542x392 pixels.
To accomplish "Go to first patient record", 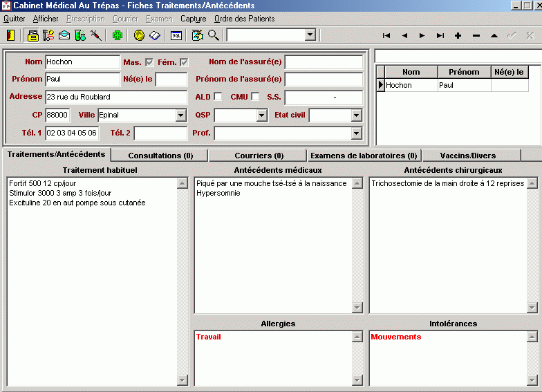I will tap(386, 36).
